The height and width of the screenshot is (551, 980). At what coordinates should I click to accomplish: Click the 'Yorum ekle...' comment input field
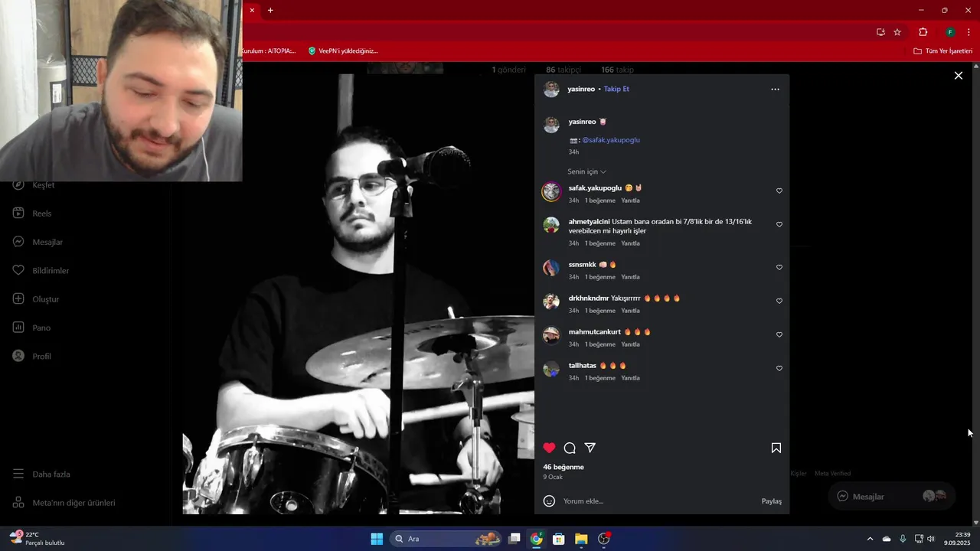658,501
